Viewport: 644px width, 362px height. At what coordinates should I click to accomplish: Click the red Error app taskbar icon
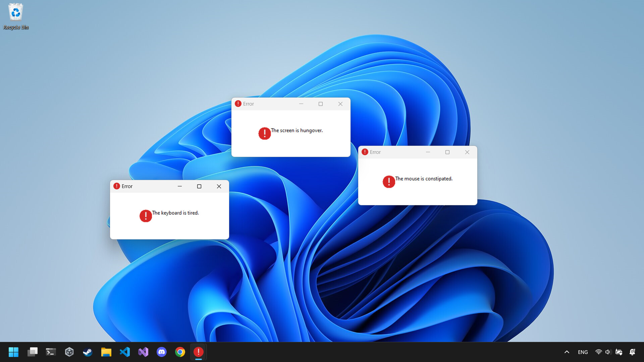pos(199,352)
